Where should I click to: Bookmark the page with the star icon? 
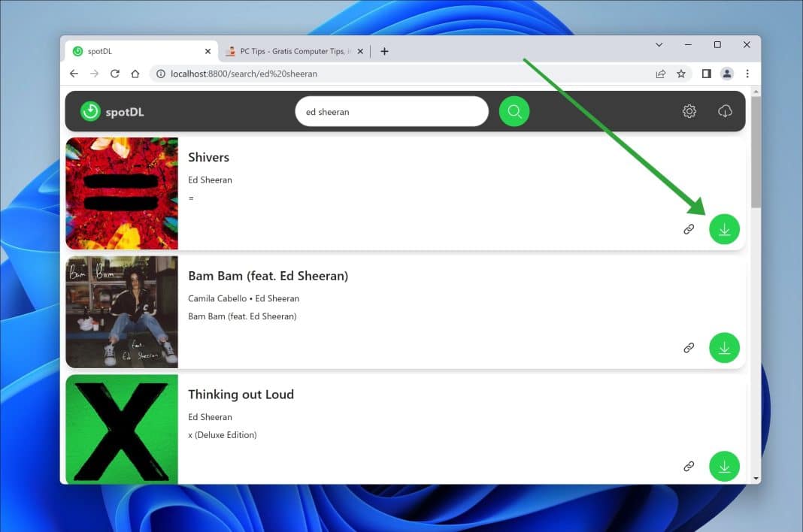point(681,74)
